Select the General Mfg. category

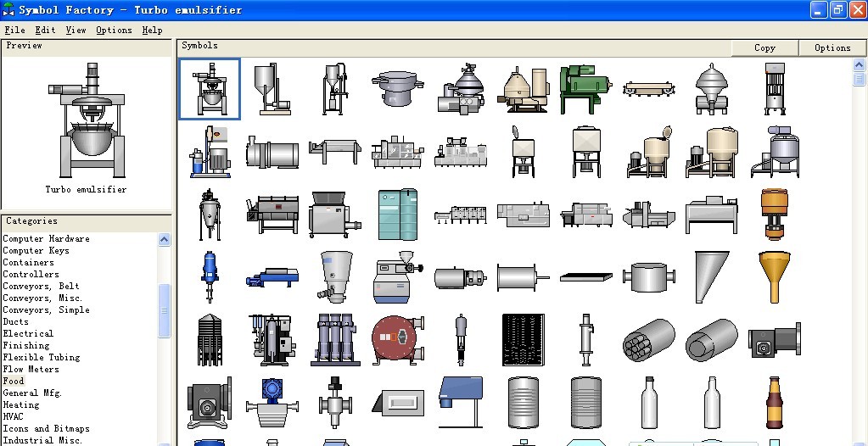(32, 393)
